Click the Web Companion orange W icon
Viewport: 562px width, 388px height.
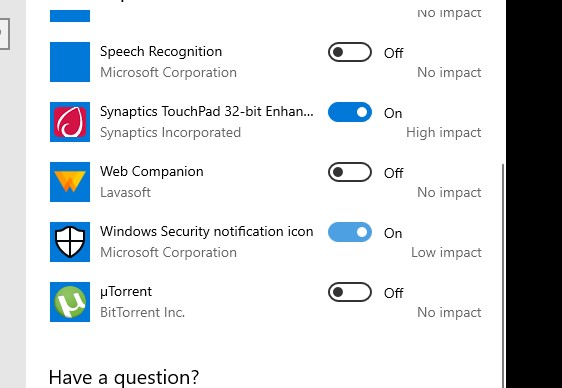pyautogui.click(x=70, y=182)
